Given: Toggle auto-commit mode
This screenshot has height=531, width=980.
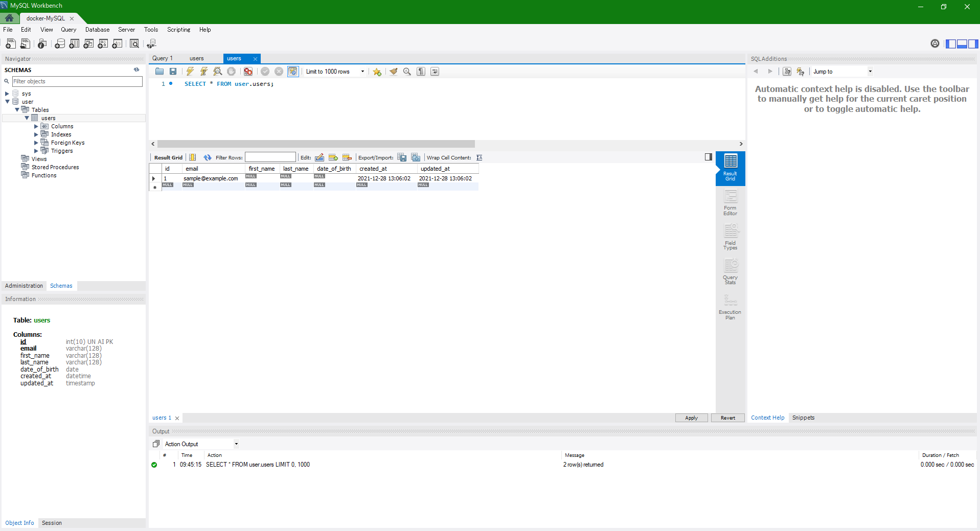Looking at the screenshot, I should pos(292,72).
